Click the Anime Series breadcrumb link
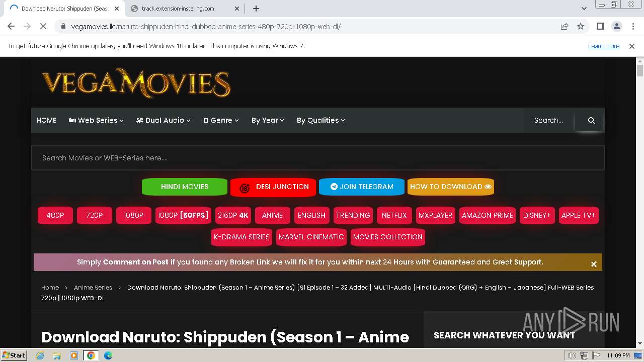The image size is (644, 362). 93,288
